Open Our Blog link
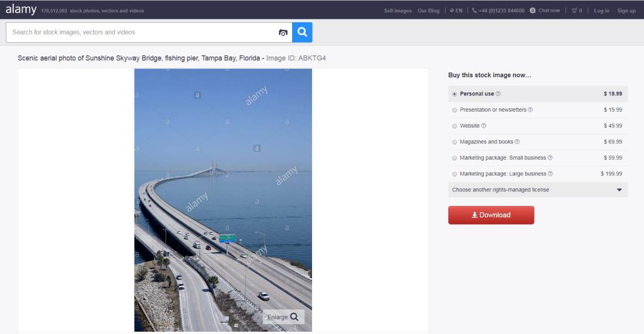This screenshot has height=334, width=644. click(x=429, y=11)
